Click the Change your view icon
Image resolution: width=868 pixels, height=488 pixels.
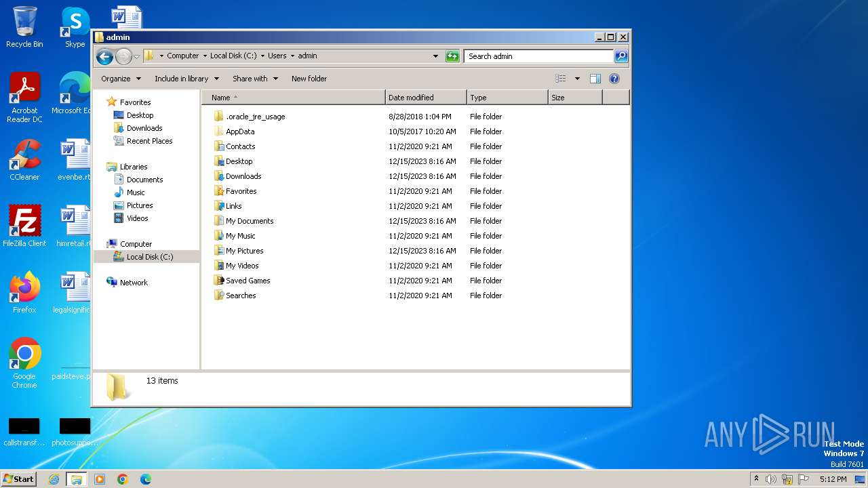pyautogui.click(x=561, y=79)
